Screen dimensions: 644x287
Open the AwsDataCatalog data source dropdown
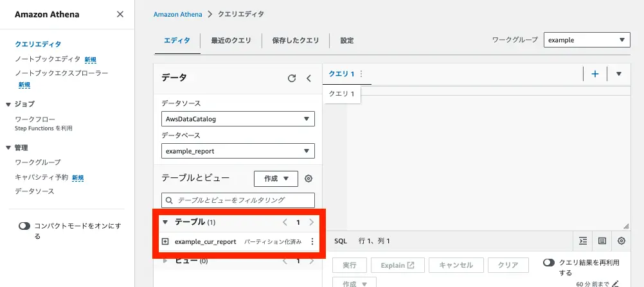(x=238, y=119)
